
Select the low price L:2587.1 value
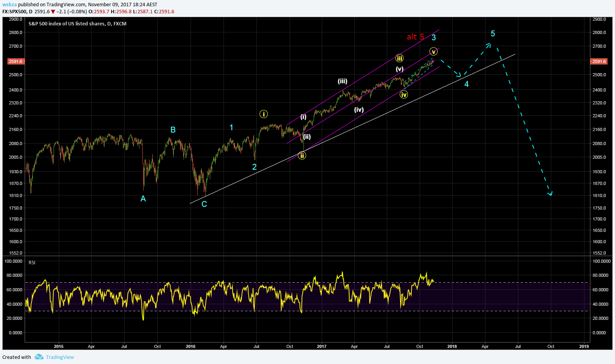click(143, 12)
